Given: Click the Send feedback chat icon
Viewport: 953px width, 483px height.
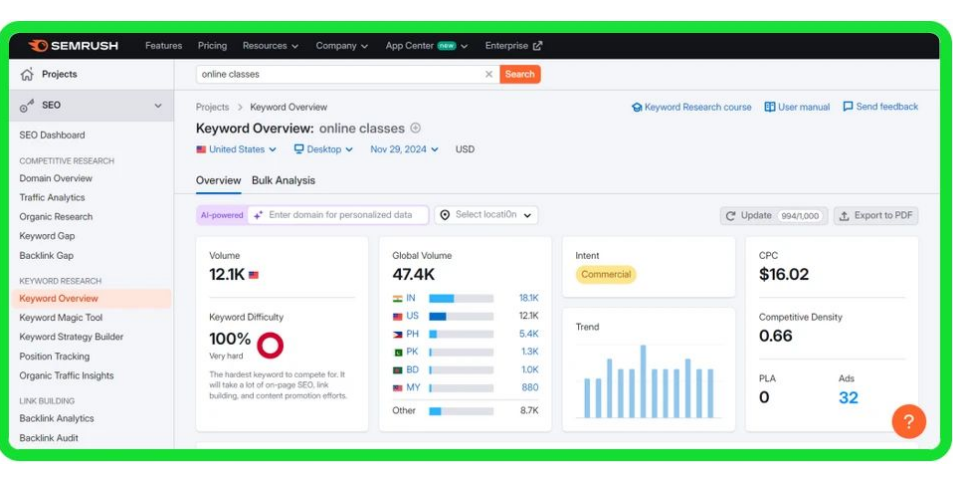Looking at the screenshot, I should coord(848,107).
